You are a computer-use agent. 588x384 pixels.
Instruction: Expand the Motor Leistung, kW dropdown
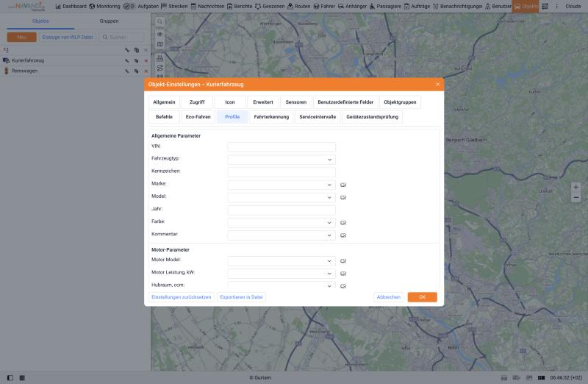pos(282,274)
